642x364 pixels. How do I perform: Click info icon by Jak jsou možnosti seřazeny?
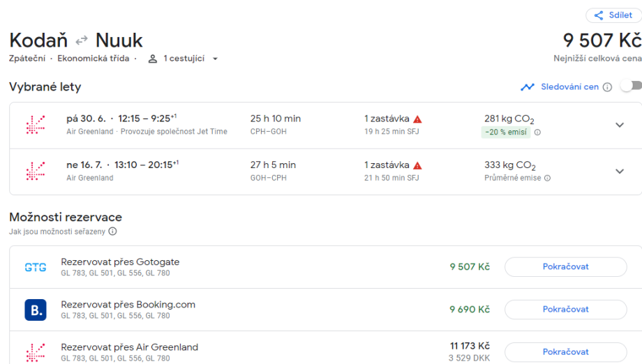(112, 232)
